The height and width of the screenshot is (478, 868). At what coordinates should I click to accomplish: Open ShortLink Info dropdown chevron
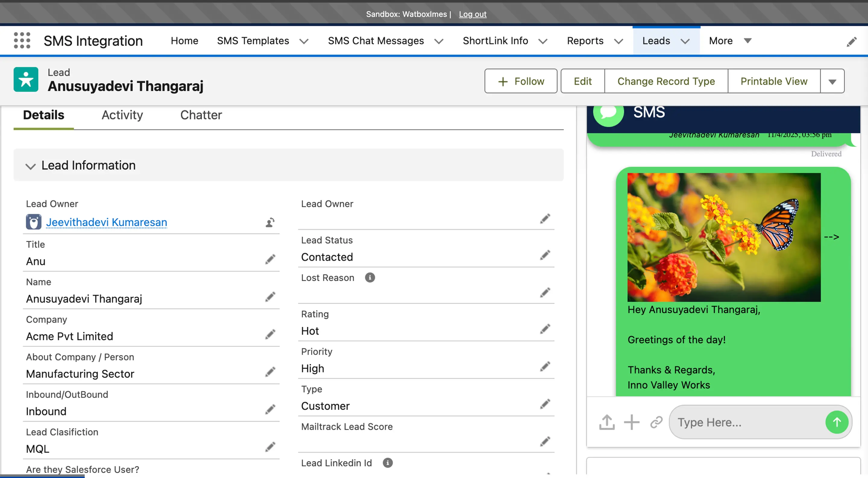pos(543,41)
